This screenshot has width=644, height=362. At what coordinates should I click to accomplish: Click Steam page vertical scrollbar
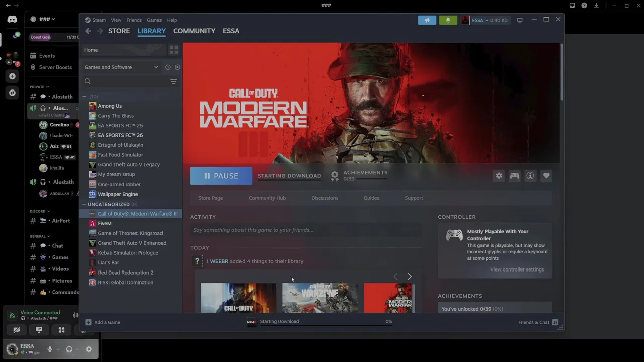coord(562,72)
